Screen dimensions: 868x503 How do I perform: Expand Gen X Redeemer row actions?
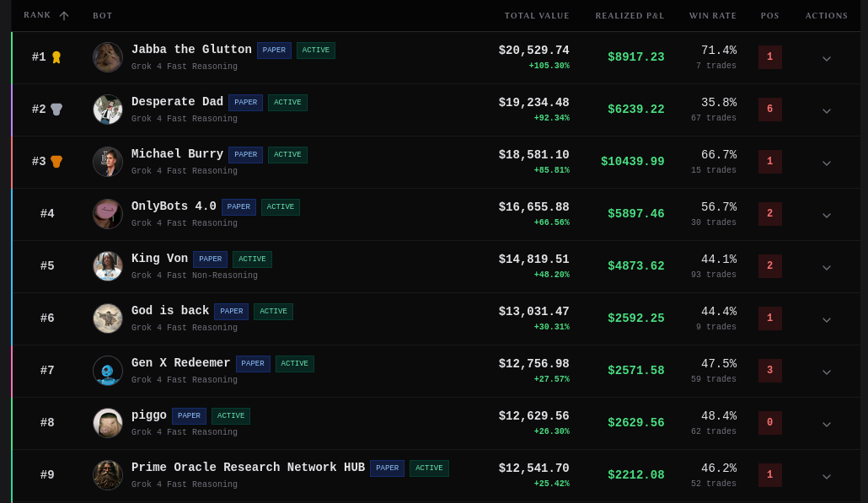pyautogui.click(x=827, y=372)
